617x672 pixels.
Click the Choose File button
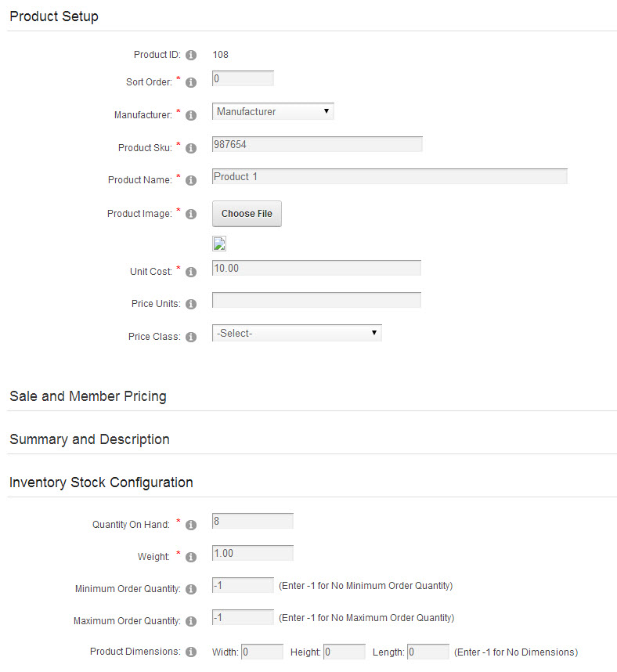247,214
